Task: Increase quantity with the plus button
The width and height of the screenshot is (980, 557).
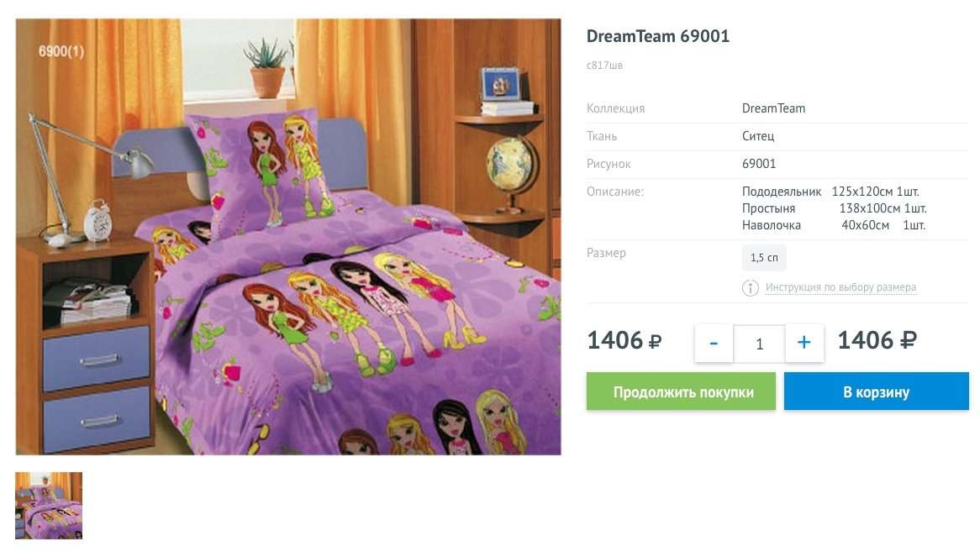Action: pos(804,343)
